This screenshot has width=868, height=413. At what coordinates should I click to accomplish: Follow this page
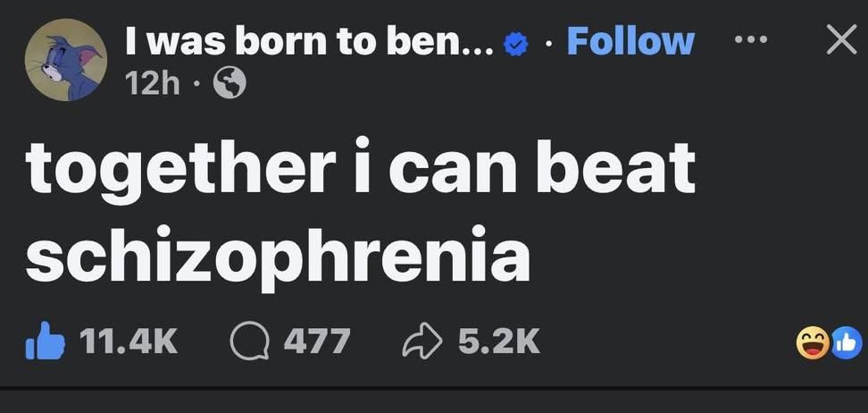630,41
